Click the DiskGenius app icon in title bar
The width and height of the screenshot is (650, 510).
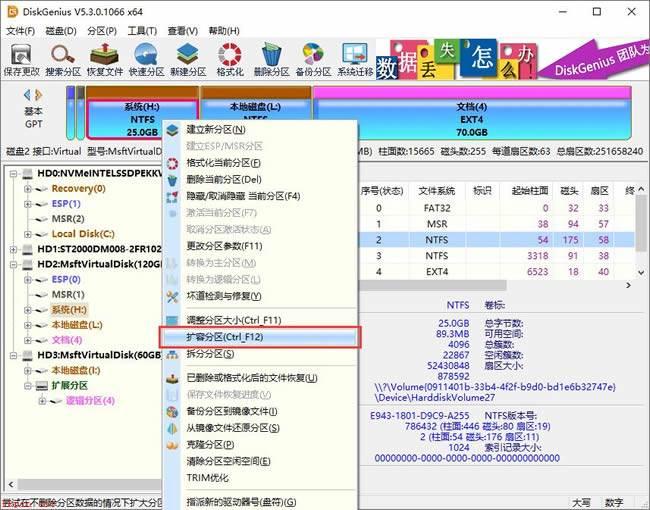tap(12, 12)
